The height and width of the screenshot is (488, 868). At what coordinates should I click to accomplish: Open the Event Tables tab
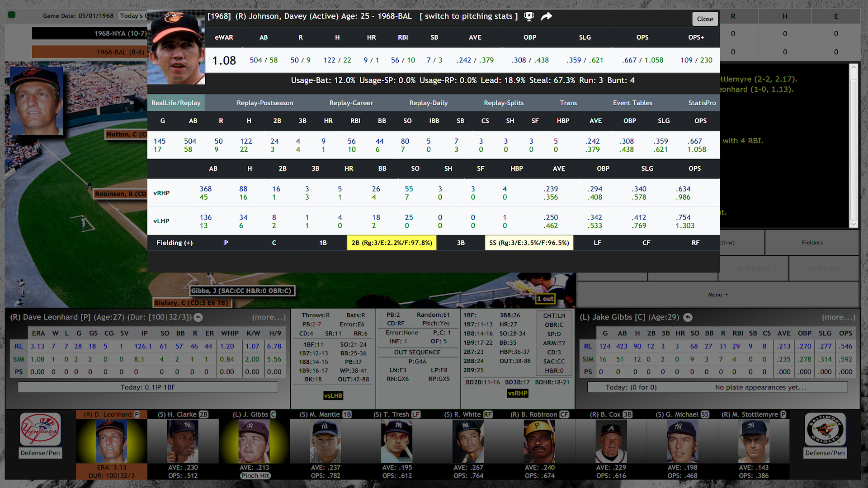coord(632,103)
